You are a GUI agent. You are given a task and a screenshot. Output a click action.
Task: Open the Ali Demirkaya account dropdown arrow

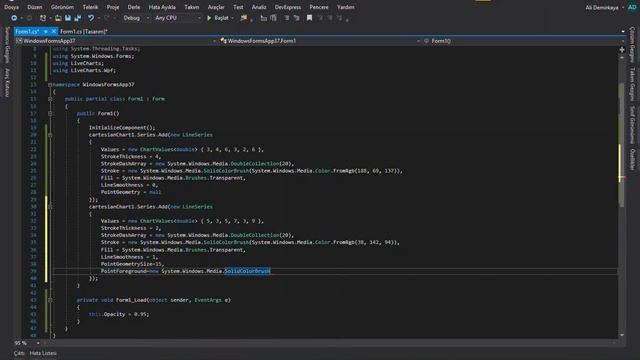click(623, 7)
